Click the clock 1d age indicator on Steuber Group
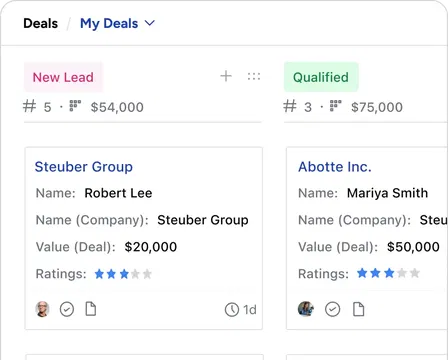Image resolution: width=448 pixels, height=360 pixels. tap(241, 310)
